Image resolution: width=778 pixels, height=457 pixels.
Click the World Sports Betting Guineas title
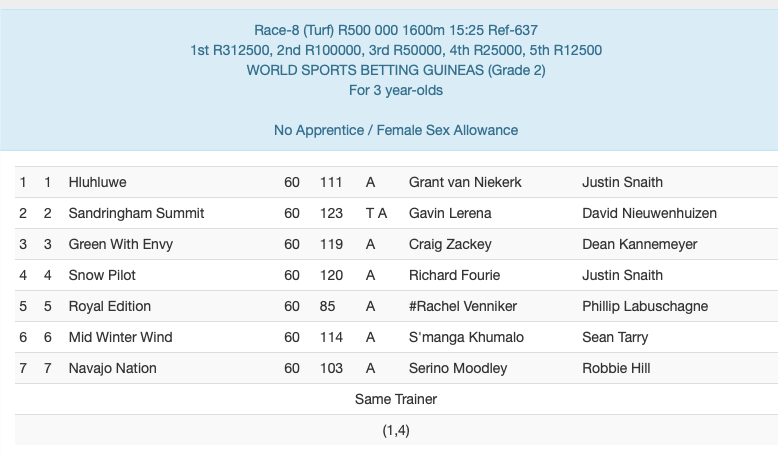pyautogui.click(x=395, y=70)
